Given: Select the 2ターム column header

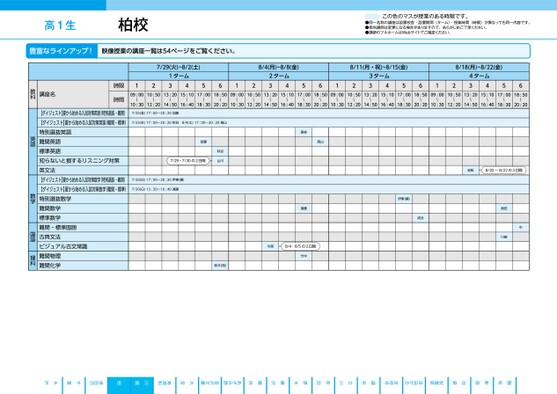Looking at the screenshot, I should (279, 76).
